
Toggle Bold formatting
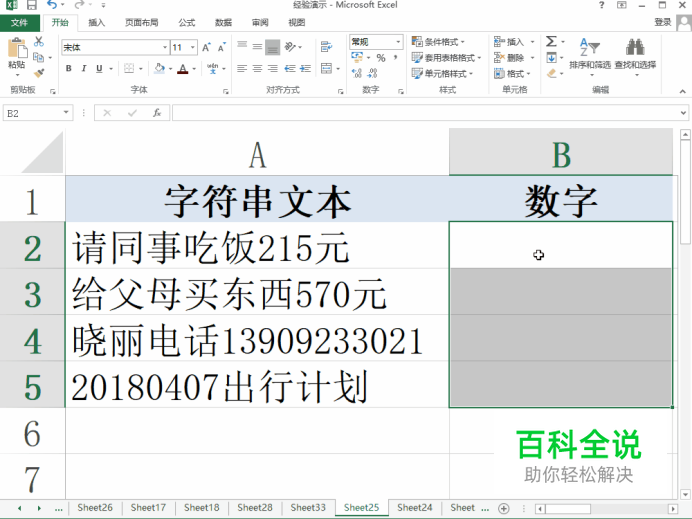68,68
